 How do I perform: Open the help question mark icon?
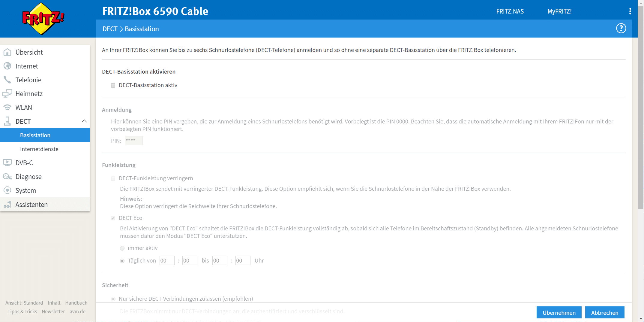pos(621,29)
